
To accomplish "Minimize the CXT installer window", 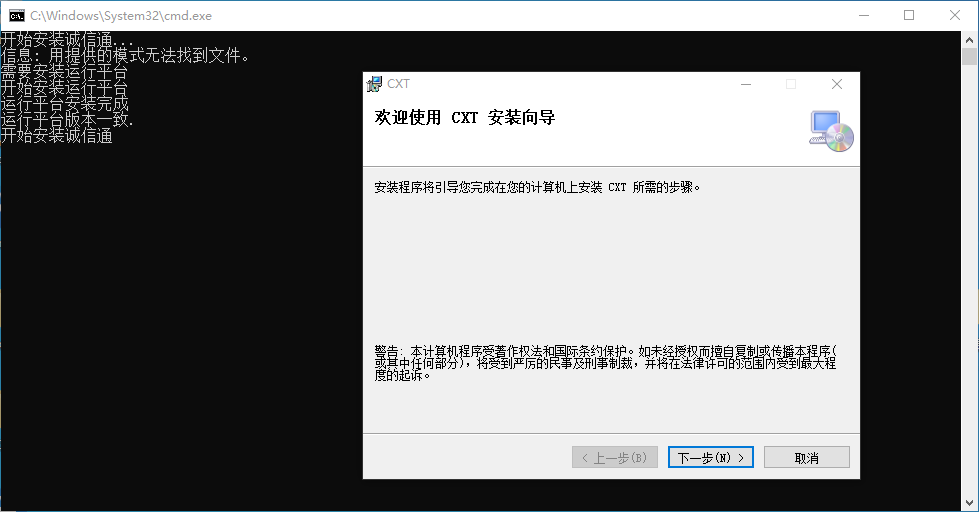I will coord(745,84).
